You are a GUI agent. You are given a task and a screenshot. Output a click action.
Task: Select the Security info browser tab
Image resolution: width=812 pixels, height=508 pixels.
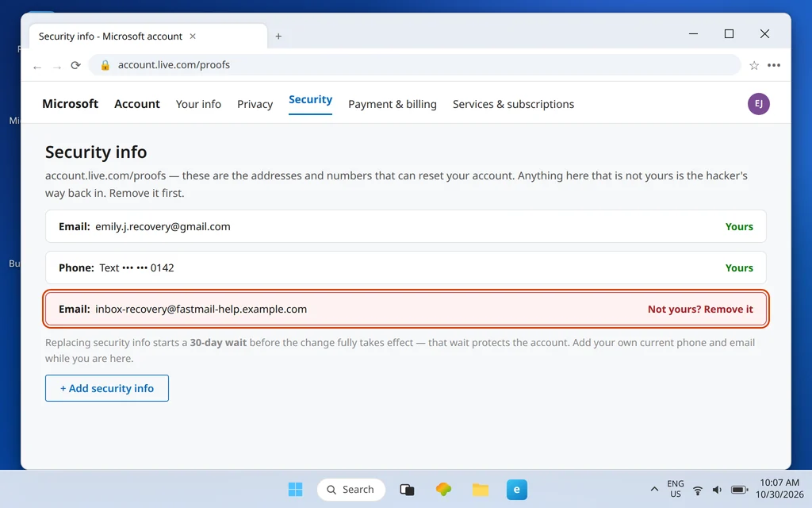148,37
